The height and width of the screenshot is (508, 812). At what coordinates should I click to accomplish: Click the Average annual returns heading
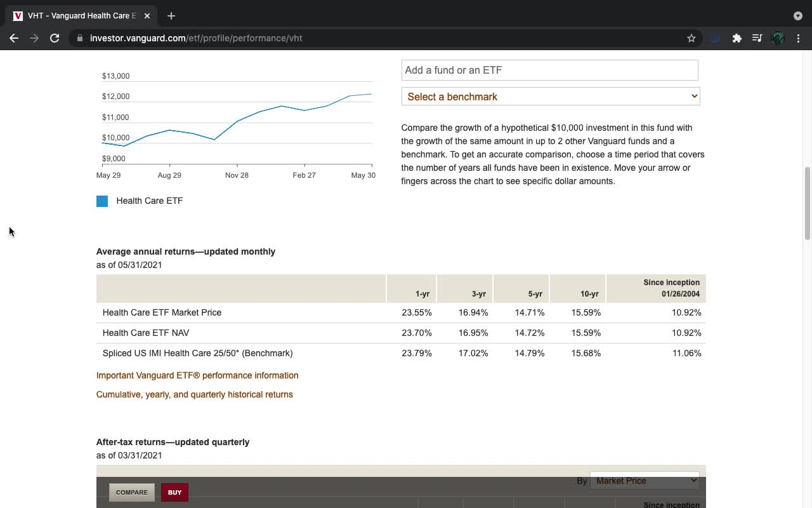pyautogui.click(x=186, y=251)
